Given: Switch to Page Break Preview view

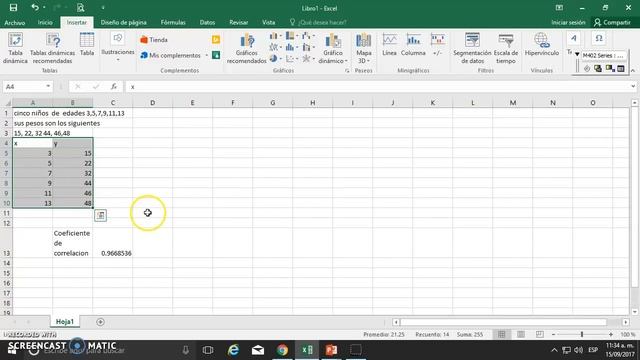Looking at the screenshot, I should (540, 334).
